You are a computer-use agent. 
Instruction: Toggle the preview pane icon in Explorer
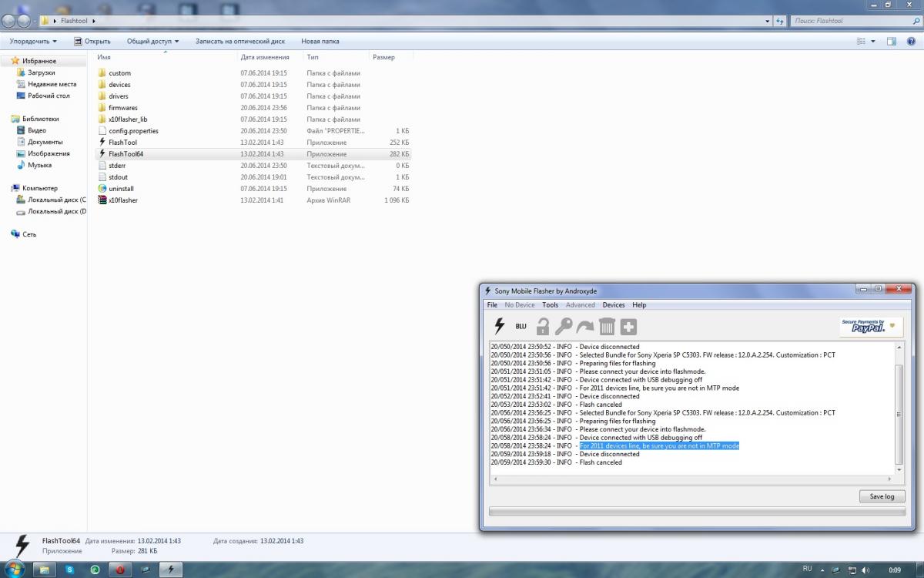(891, 41)
